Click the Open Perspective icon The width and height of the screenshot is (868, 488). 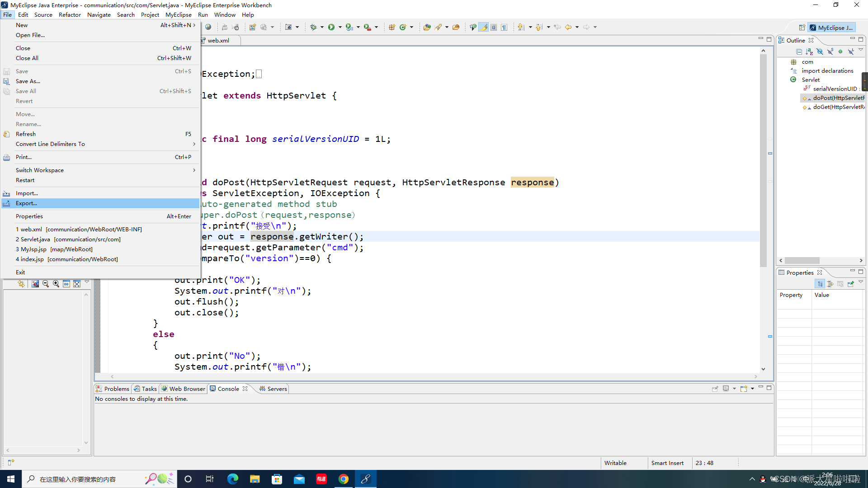(x=802, y=28)
